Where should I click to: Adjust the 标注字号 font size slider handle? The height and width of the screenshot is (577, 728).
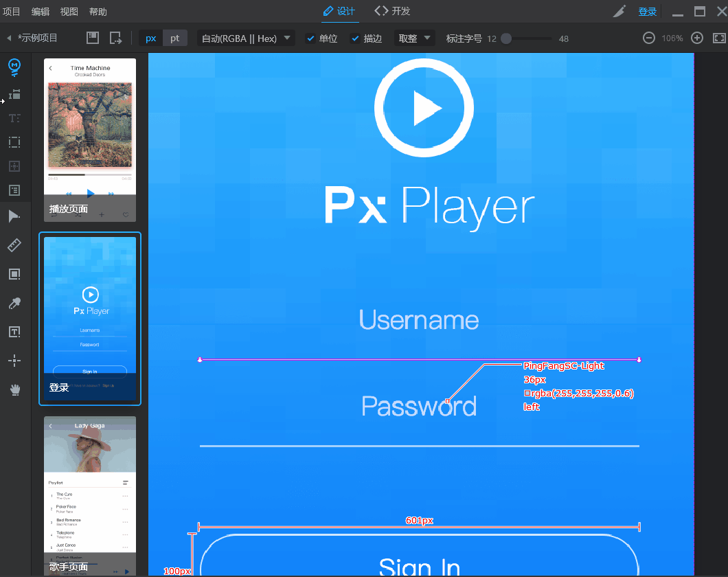(x=507, y=38)
